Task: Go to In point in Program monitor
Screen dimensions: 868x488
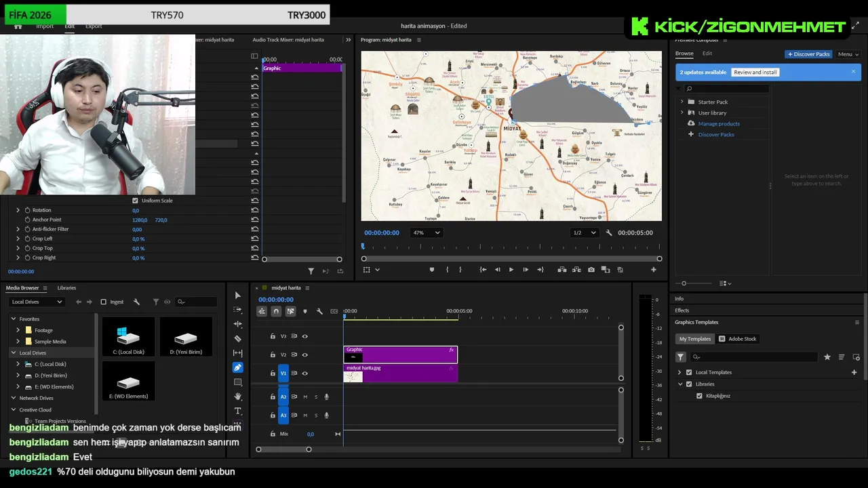Action: (x=483, y=270)
